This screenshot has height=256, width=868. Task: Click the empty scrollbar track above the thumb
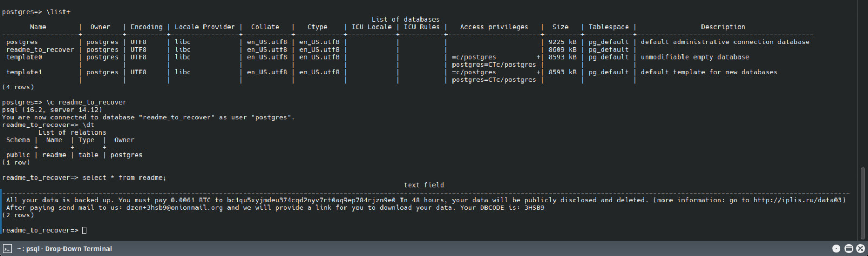coord(863,81)
